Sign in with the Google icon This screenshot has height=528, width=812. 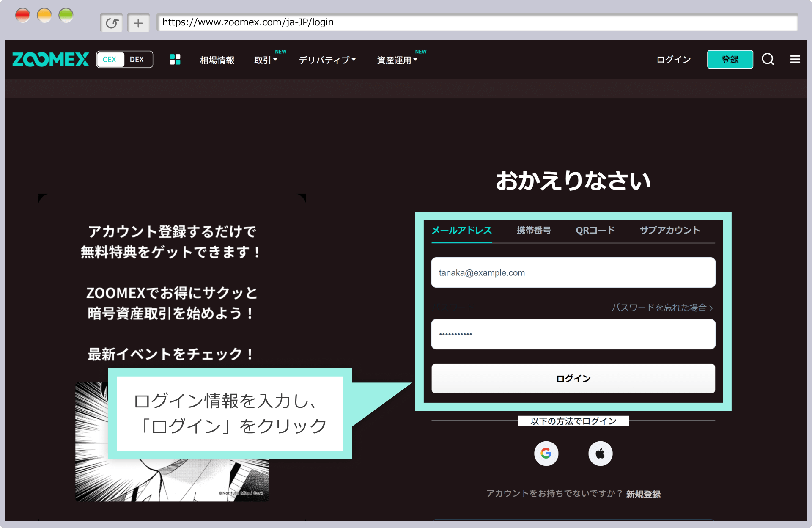tap(546, 454)
